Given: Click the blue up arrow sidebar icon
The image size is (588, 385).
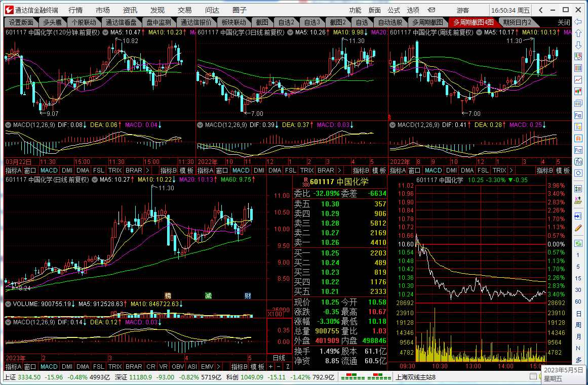Looking at the screenshot, I should pos(578,33).
